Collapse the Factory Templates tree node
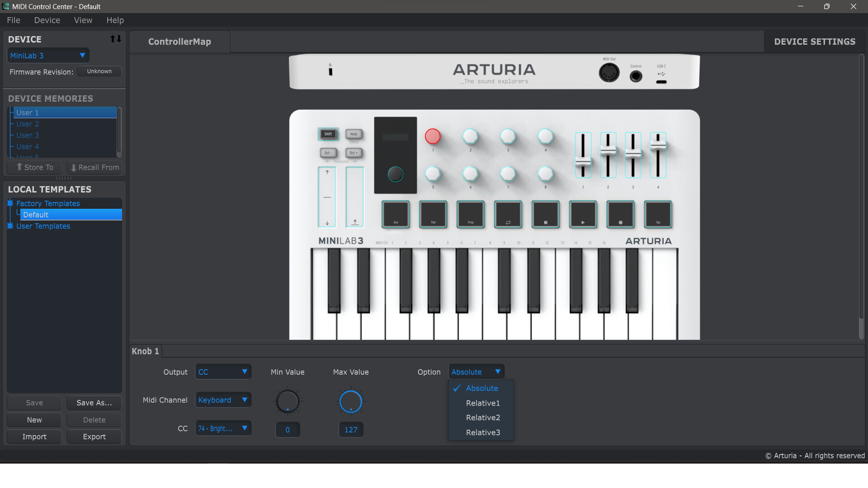The image size is (868, 488). [10, 203]
